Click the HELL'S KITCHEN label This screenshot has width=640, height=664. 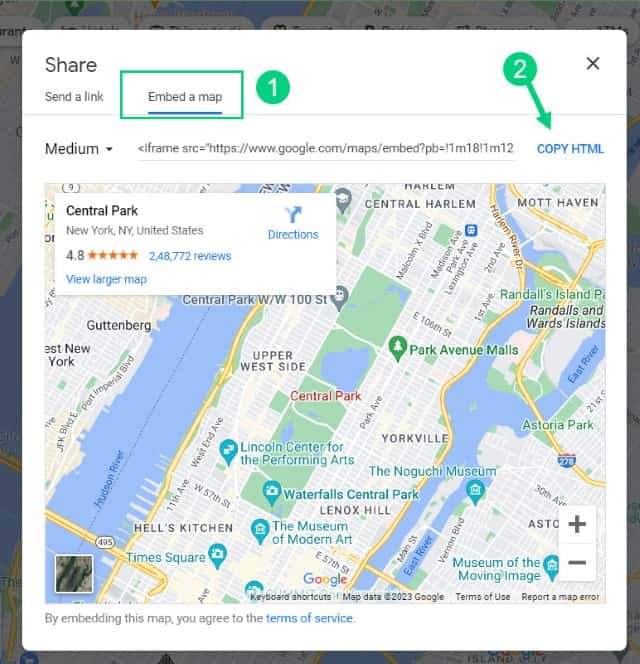coord(183,528)
